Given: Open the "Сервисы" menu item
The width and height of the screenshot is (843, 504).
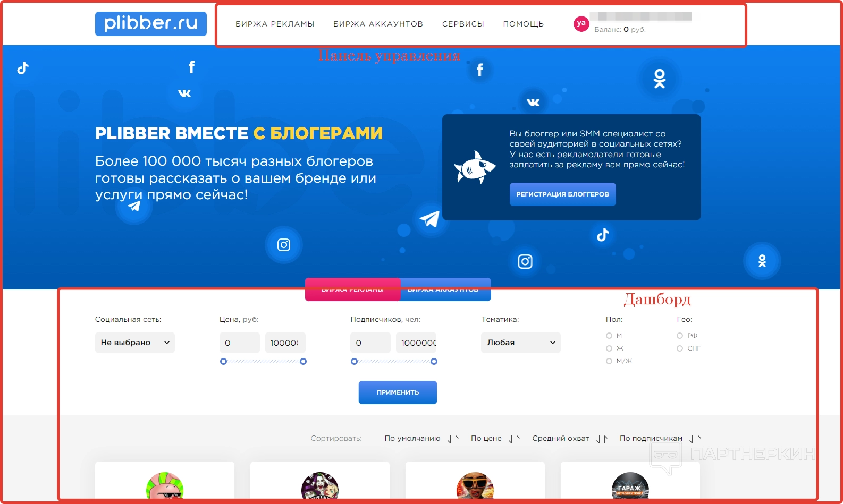Looking at the screenshot, I should [463, 24].
